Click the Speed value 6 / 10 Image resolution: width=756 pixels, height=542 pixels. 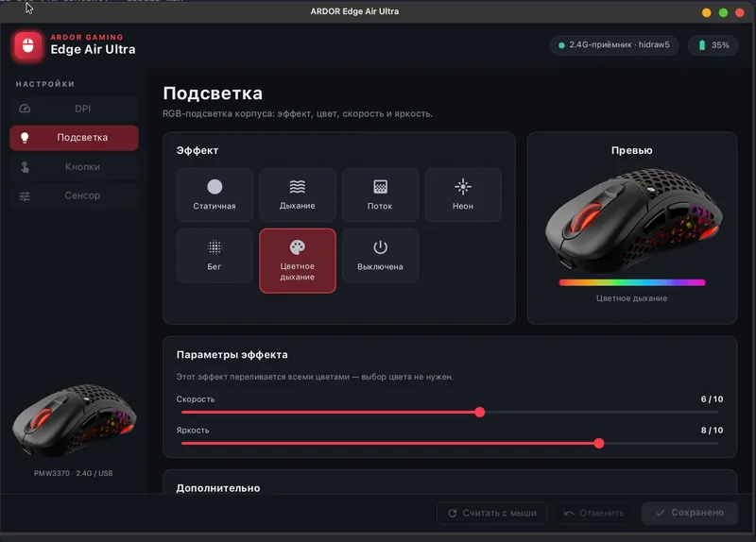click(712, 398)
